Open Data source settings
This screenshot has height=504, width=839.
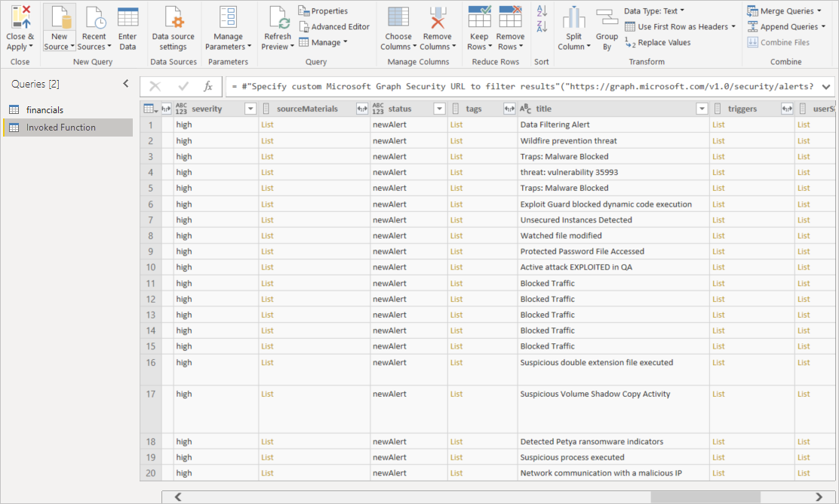click(x=173, y=18)
